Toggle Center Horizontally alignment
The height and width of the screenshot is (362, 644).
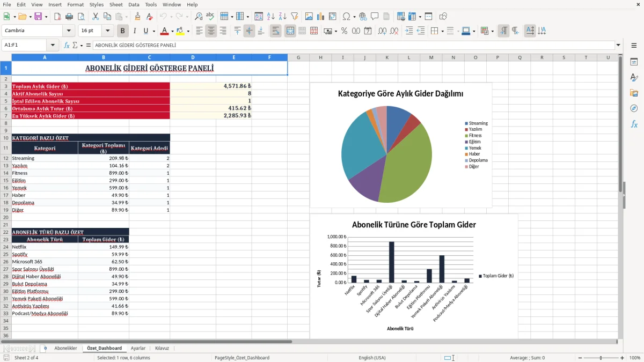pyautogui.click(x=211, y=31)
